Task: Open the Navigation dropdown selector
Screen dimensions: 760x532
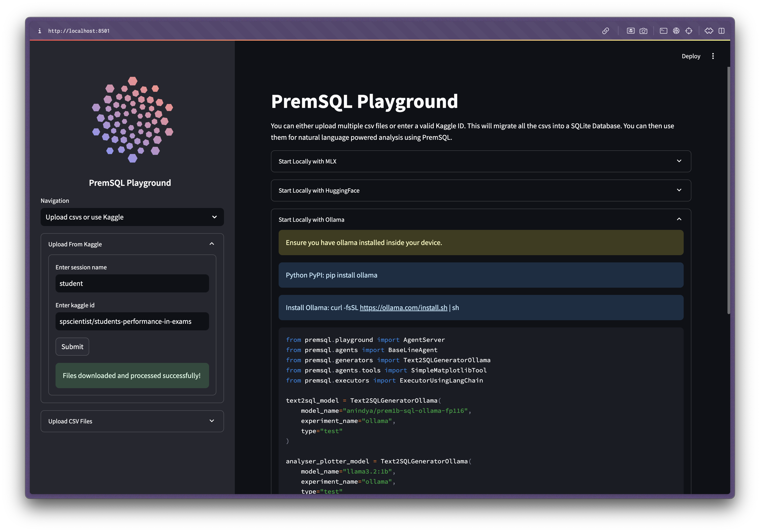Action: pos(132,217)
